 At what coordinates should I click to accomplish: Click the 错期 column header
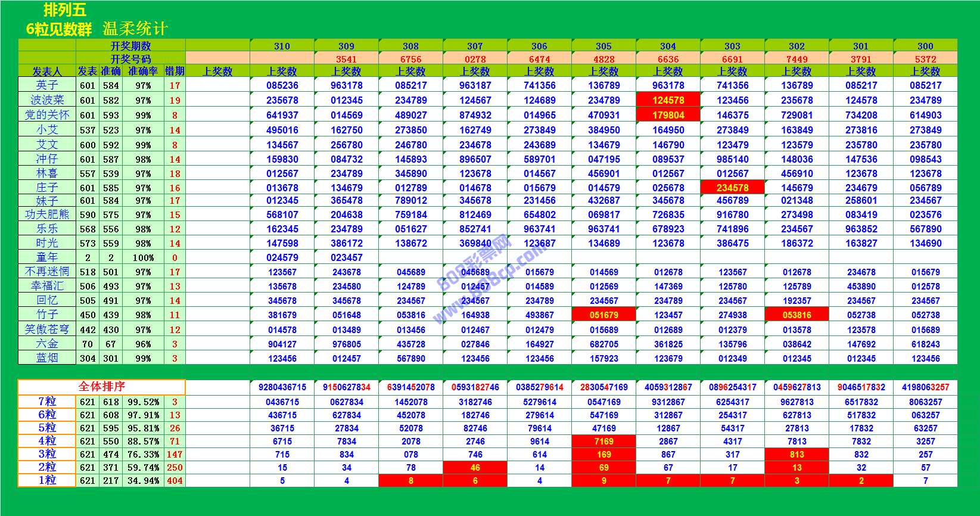[x=175, y=72]
